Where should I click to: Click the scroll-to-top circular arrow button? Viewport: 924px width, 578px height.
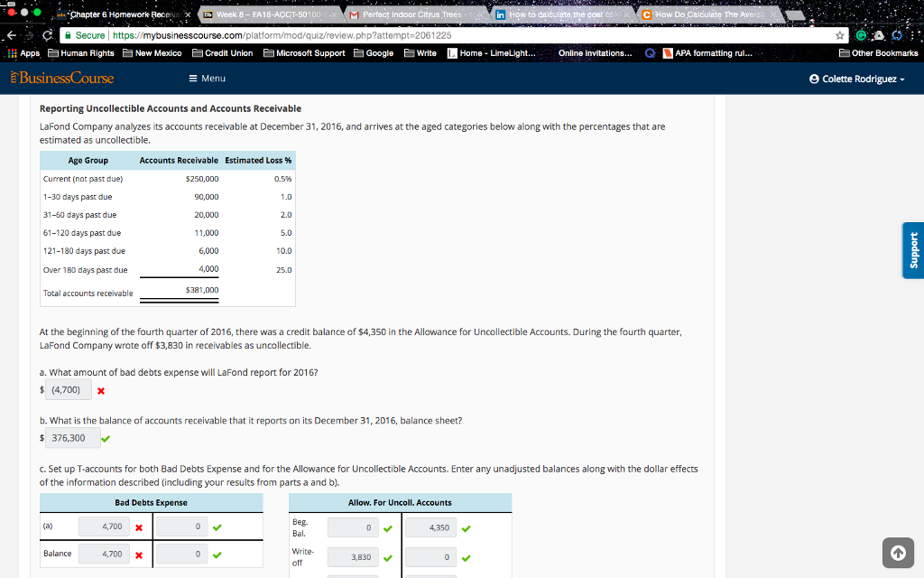(898, 553)
